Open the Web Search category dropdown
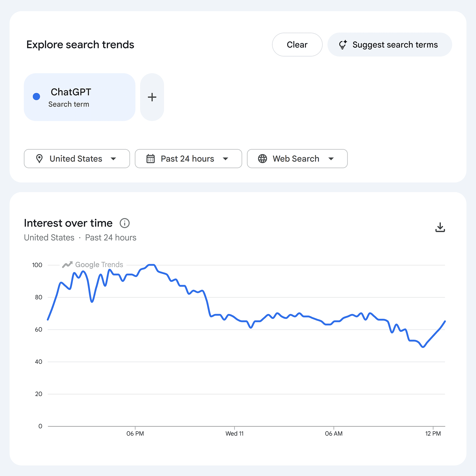Viewport: 476px width, 476px height. coord(297,159)
